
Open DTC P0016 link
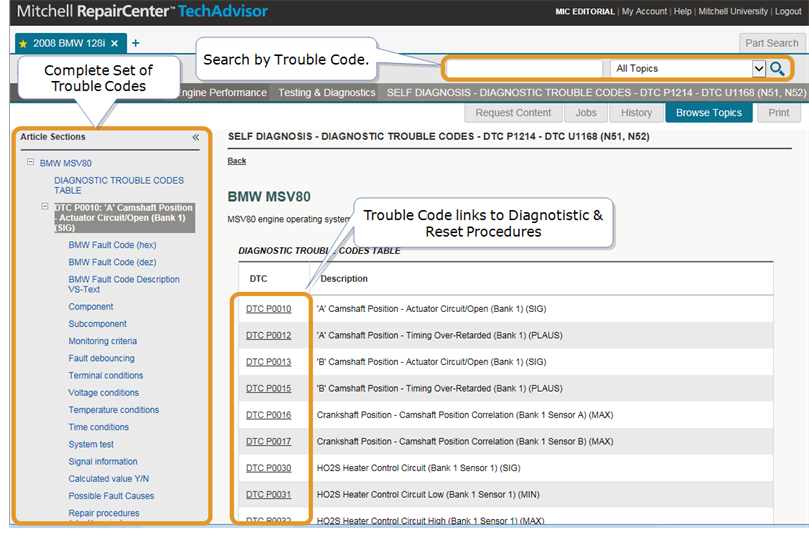268,415
